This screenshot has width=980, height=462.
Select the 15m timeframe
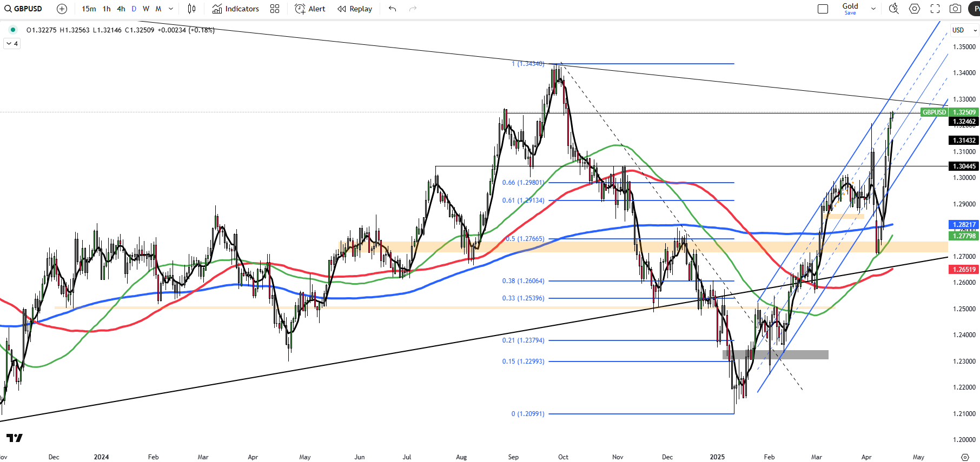(x=89, y=9)
